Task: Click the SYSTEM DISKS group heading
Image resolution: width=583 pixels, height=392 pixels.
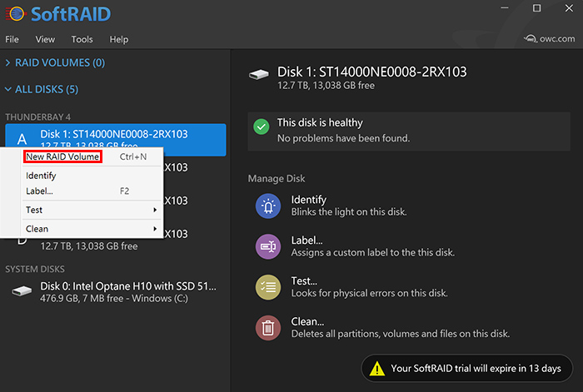Action: [35, 269]
